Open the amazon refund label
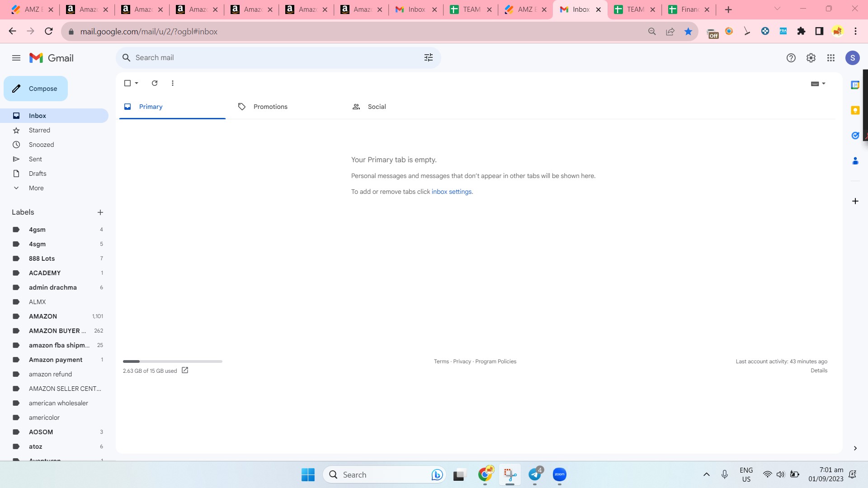The width and height of the screenshot is (868, 488). 54,374
